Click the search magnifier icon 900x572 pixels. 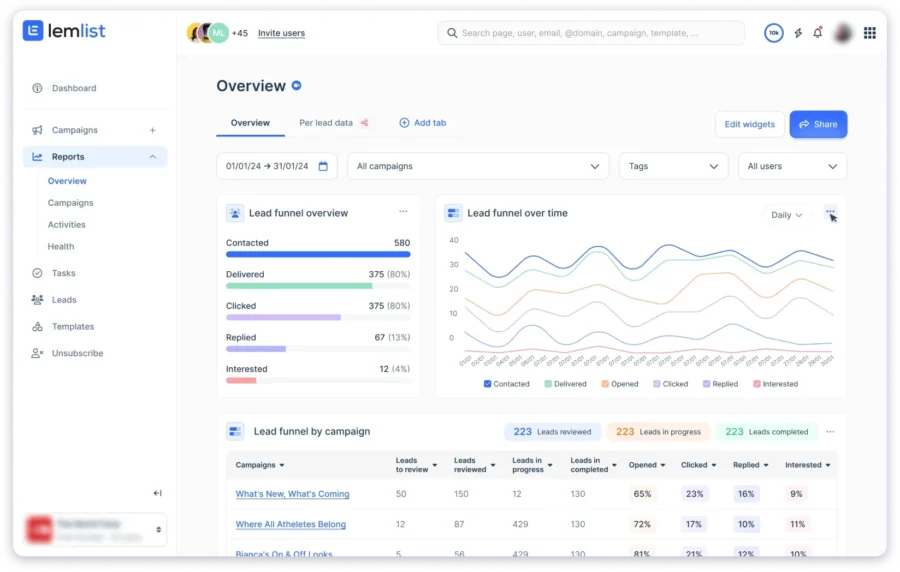coord(452,33)
